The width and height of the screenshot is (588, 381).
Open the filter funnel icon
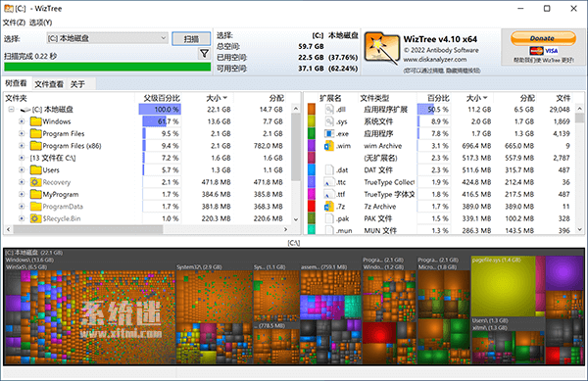(x=204, y=54)
